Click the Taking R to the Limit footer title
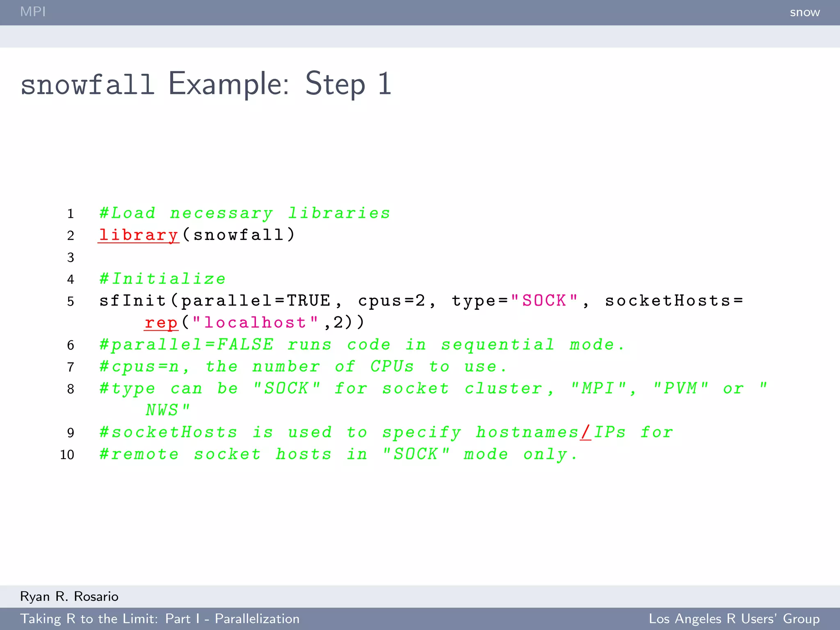 point(160,619)
